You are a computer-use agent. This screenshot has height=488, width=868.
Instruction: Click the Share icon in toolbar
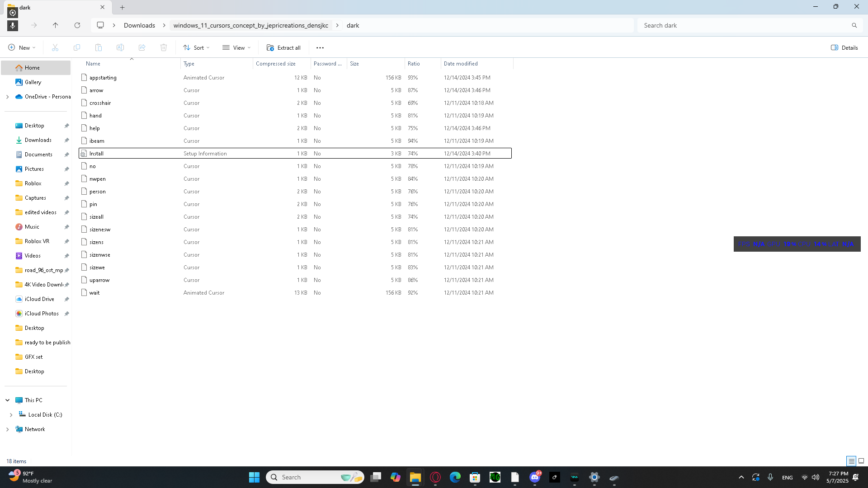(x=142, y=47)
